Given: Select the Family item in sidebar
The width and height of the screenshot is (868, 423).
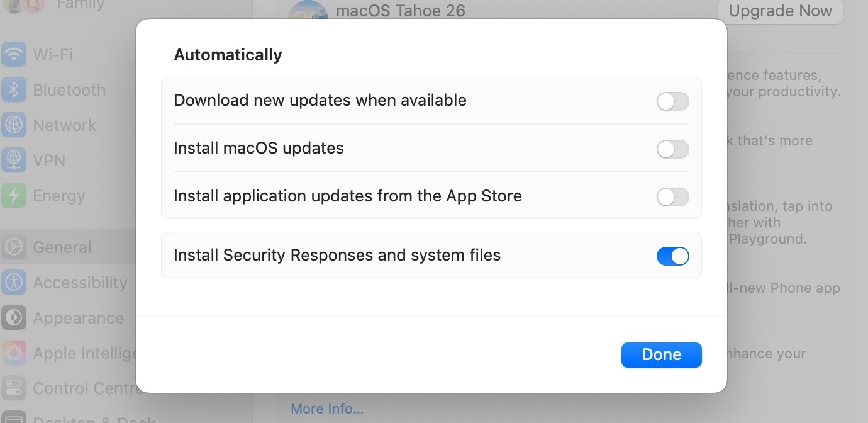Looking at the screenshot, I should (81, 5).
